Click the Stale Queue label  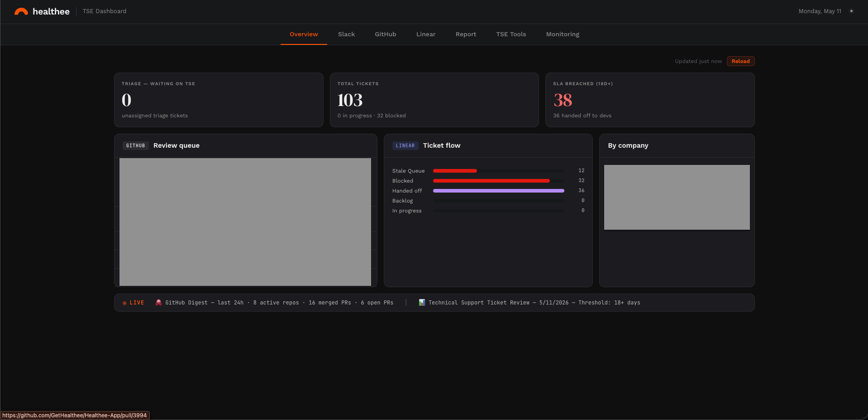pyautogui.click(x=408, y=171)
